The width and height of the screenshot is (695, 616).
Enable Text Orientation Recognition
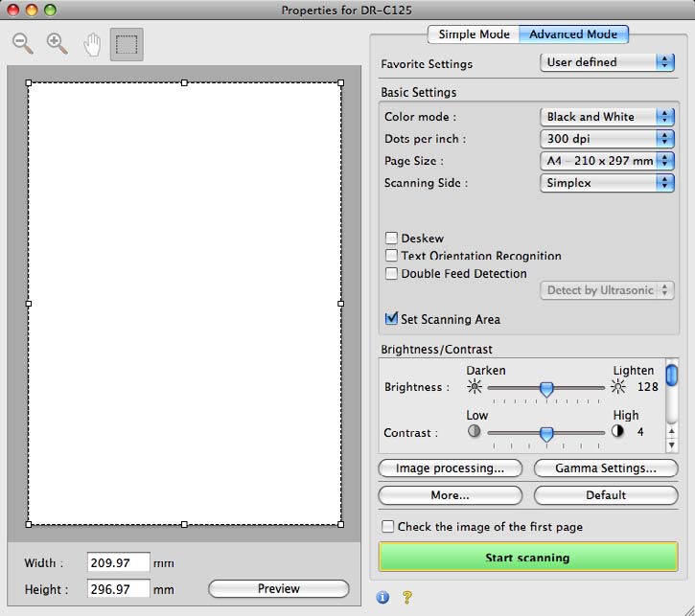click(391, 255)
